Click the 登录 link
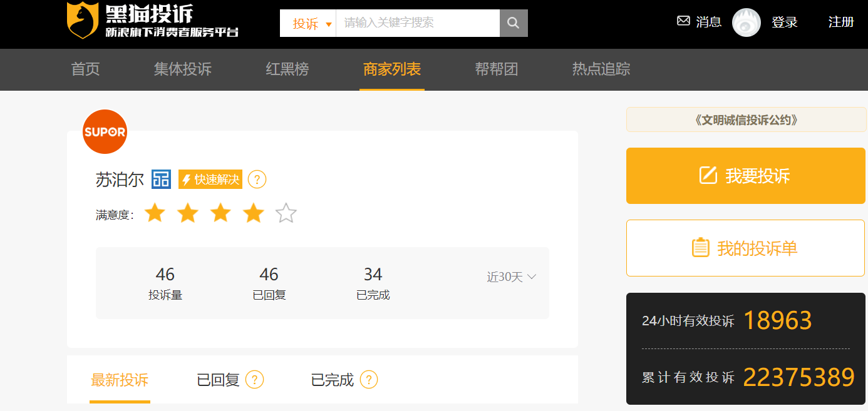868x411 pixels. pyautogui.click(x=785, y=23)
